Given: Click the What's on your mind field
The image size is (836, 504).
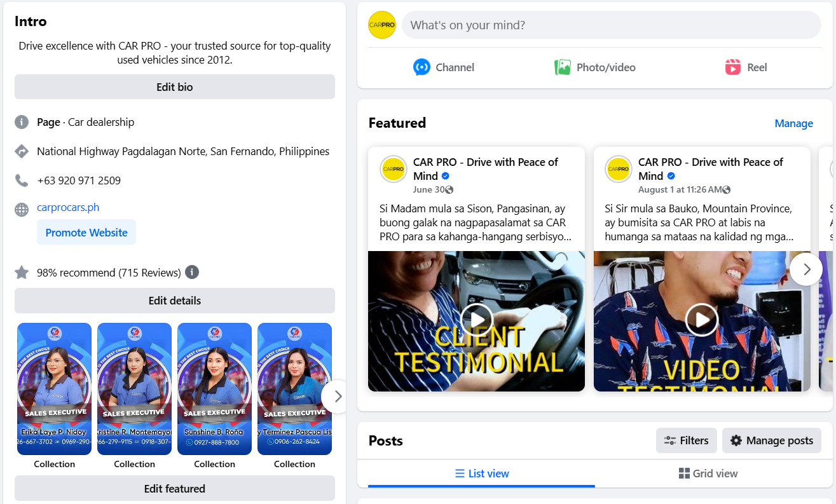Looking at the screenshot, I should pos(612,25).
